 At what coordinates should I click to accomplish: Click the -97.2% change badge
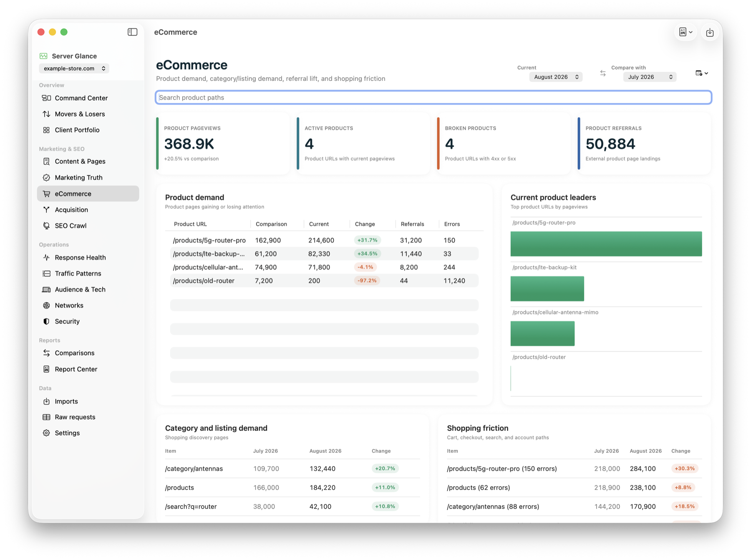point(367,281)
